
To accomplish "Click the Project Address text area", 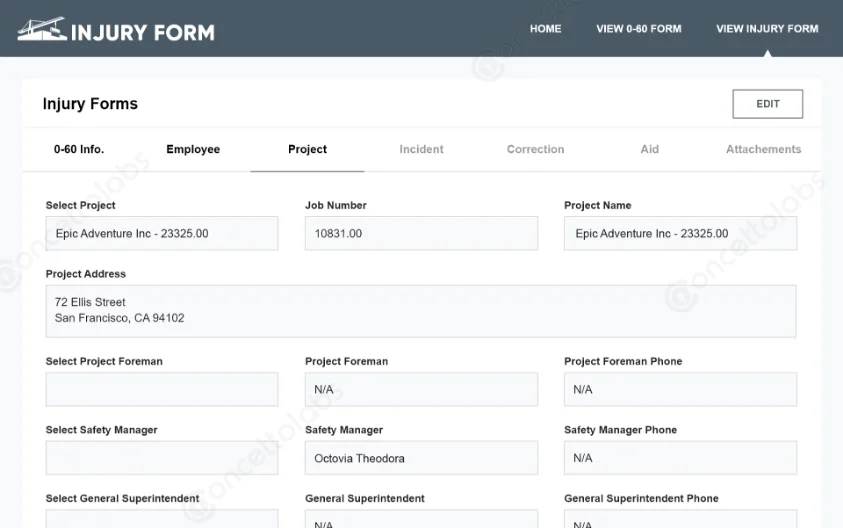I will [421, 310].
